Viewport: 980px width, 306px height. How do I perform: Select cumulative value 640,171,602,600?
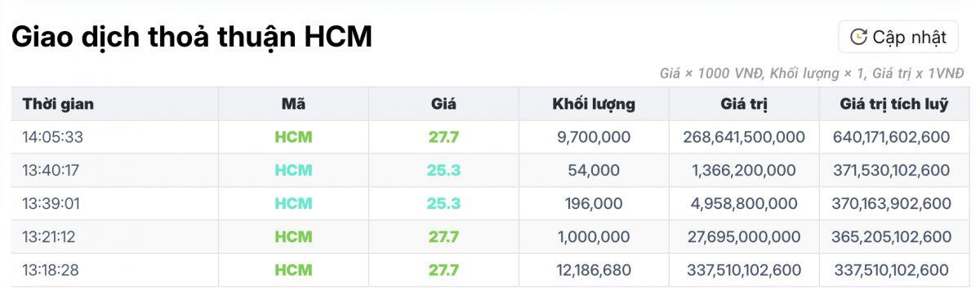pyautogui.click(x=894, y=137)
